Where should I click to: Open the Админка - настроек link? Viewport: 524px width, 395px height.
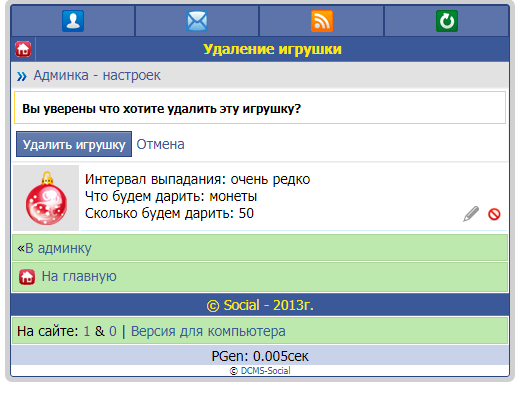coord(97,76)
